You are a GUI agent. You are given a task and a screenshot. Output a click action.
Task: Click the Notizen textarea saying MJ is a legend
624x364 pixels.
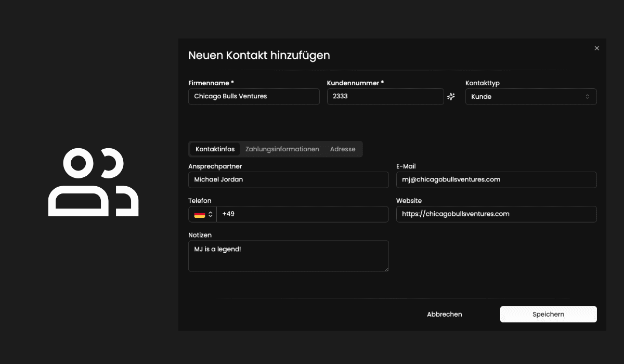coord(288,256)
